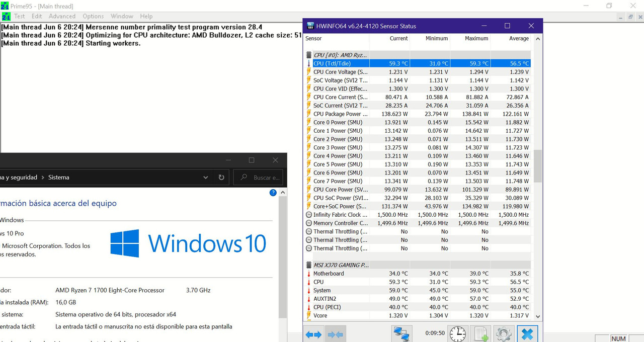Refresh the Sistema address bar
Viewport: 644px width, 342px height.
pos(221,178)
